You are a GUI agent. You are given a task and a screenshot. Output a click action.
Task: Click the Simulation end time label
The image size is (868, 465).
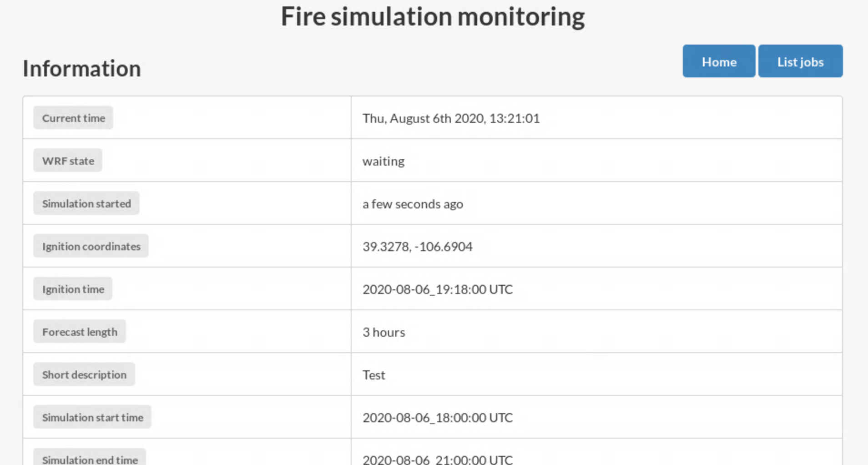[90, 458]
